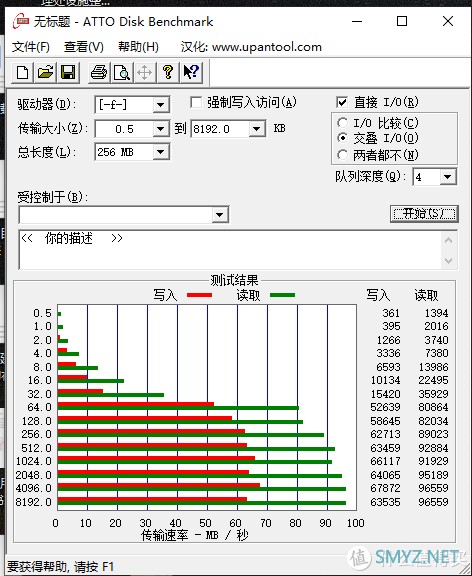The width and height of the screenshot is (472, 576).
Task: Open the 队列深度 queue depth dropdown
Action: 447,177
